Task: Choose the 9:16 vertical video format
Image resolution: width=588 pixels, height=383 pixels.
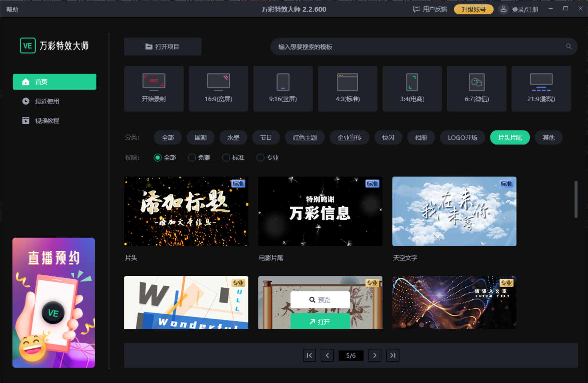Action: (x=283, y=88)
